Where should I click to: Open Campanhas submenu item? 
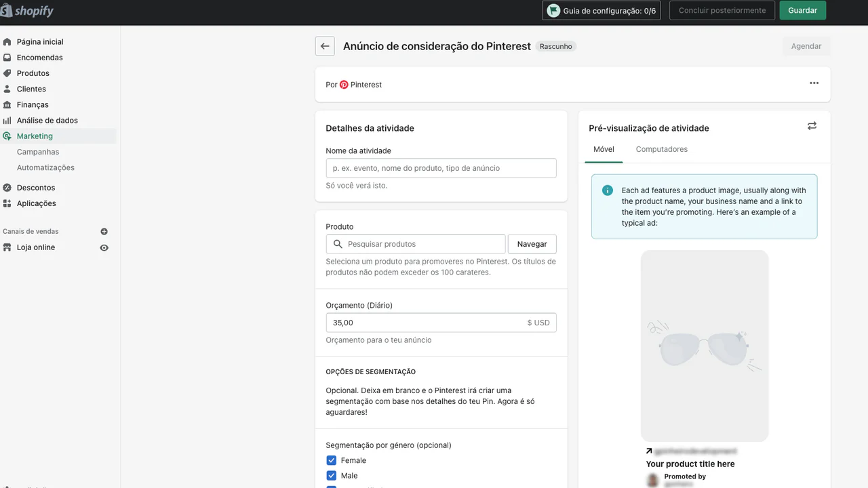[x=38, y=152]
